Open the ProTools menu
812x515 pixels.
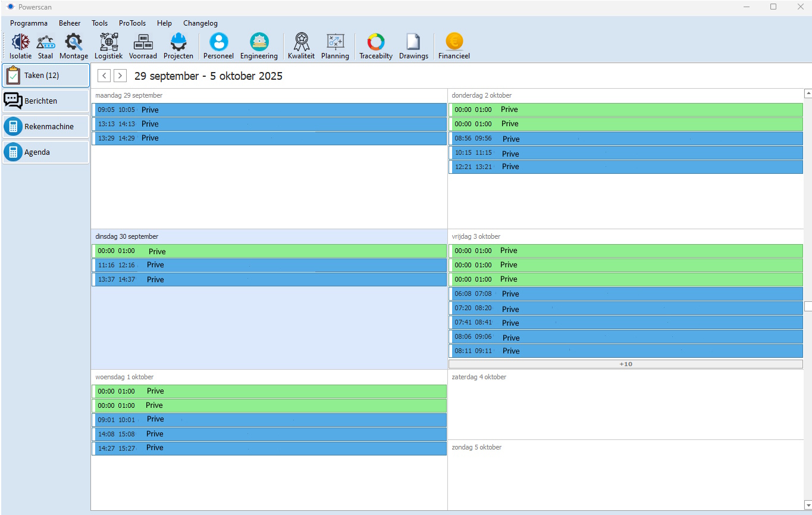click(131, 23)
